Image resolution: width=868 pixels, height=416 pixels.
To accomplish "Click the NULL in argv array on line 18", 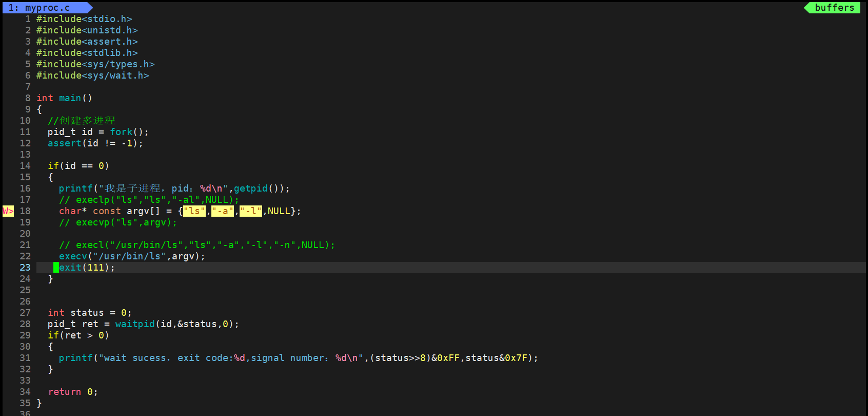I will tap(279, 211).
